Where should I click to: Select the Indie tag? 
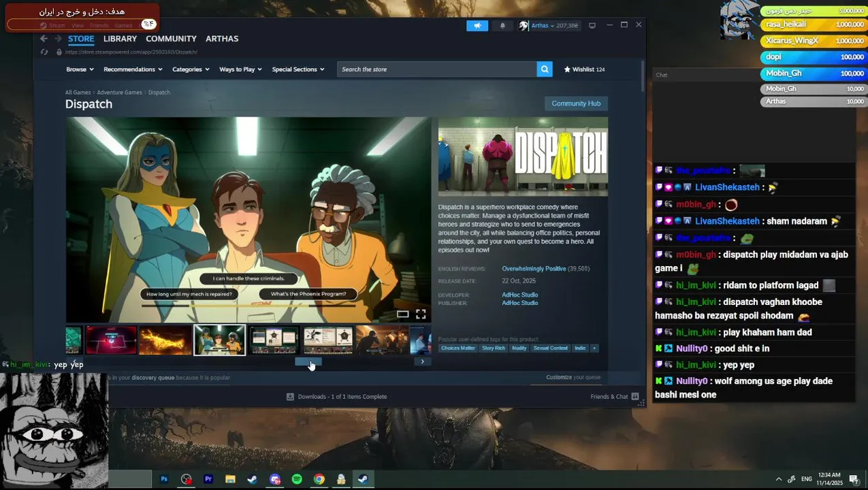click(580, 348)
